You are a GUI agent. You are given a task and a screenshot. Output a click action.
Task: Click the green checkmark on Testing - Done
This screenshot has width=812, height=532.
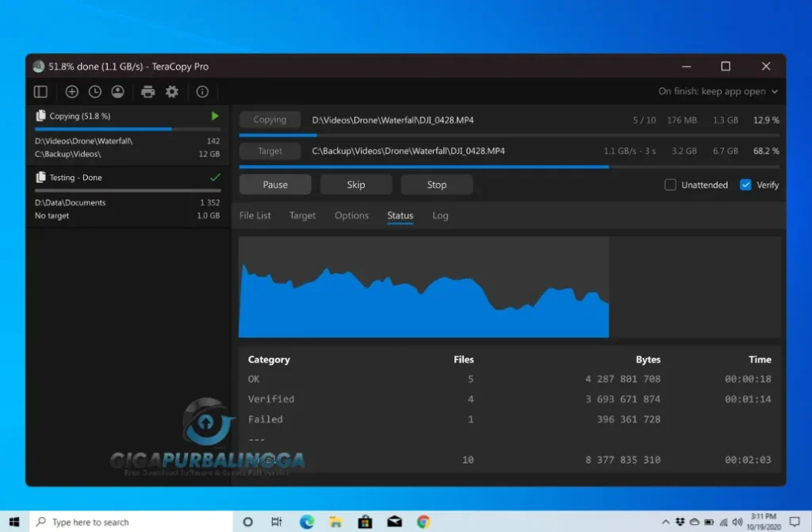pyautogui.click(x=214, y=178)
